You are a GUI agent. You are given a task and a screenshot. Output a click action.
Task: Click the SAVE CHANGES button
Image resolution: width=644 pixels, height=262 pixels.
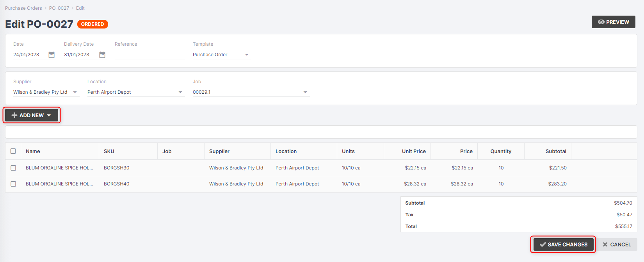click(x=564, y=244)
